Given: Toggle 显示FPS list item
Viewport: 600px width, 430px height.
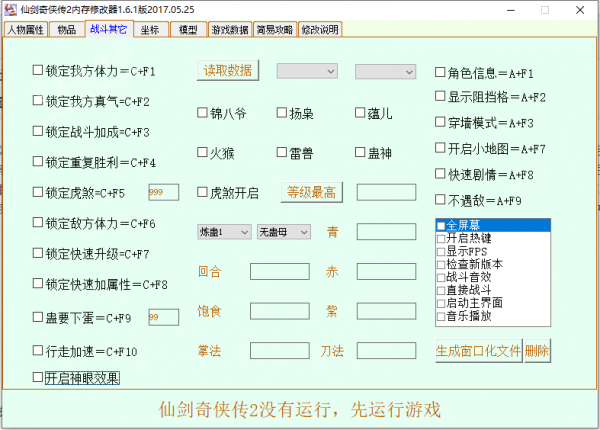Looking at the screenshot, I should pyautogui.click(x=441, y=252).
